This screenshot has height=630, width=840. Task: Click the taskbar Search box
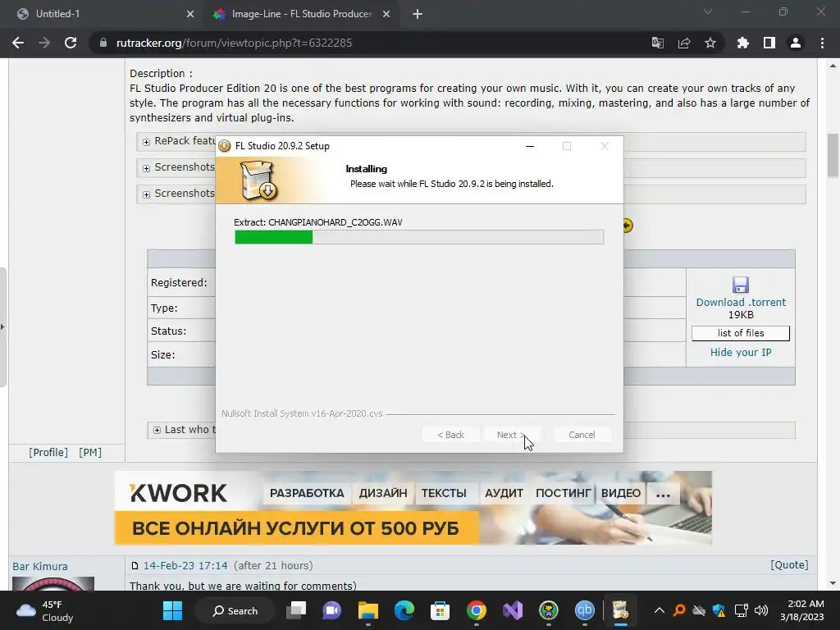(x=235, y=610)
